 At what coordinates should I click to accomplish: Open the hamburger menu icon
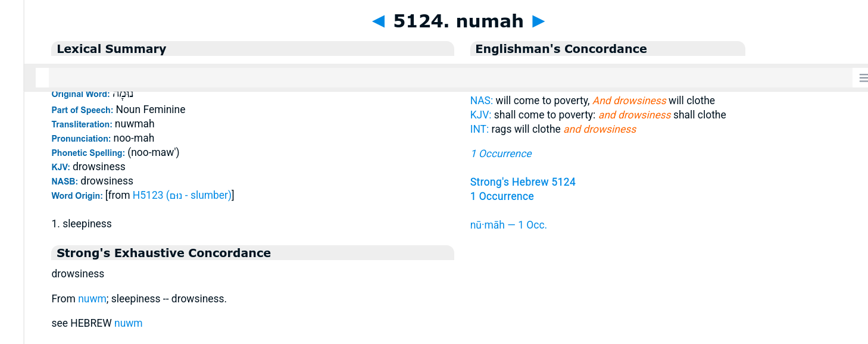(863, 78)
